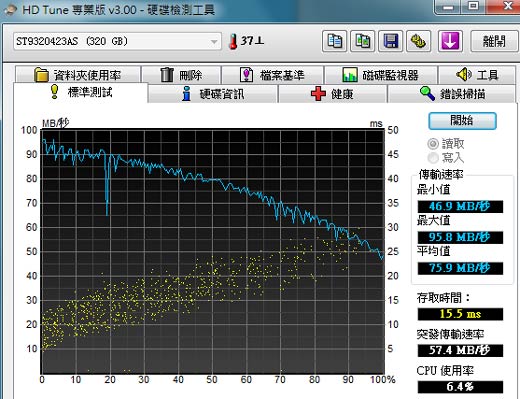
Task: Open the 檔案基準 file benchmark tab
Action: coord(273,75)
